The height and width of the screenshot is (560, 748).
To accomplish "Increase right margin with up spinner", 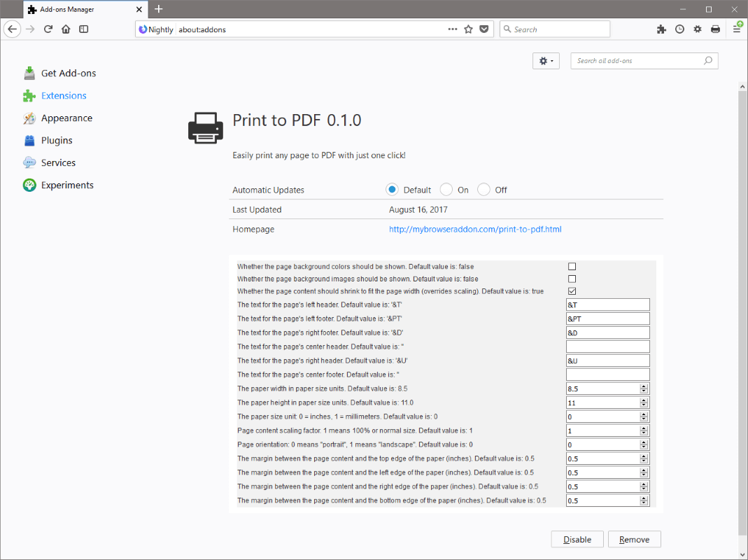I will [644, 484].
